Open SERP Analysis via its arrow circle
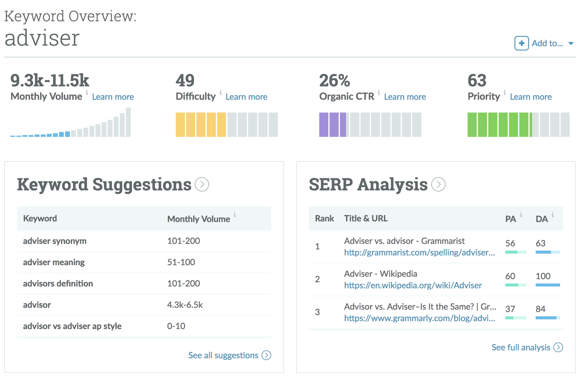 (x=438, y=184)
